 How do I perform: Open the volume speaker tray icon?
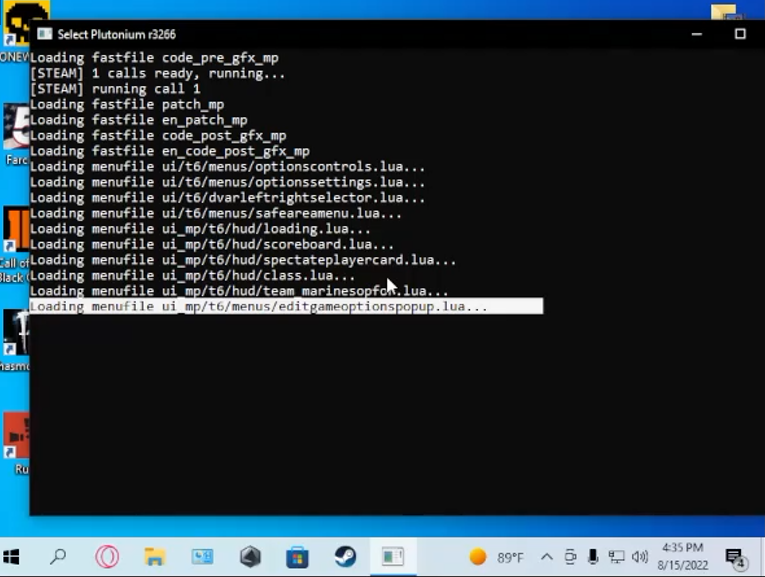tap(640, 557)
